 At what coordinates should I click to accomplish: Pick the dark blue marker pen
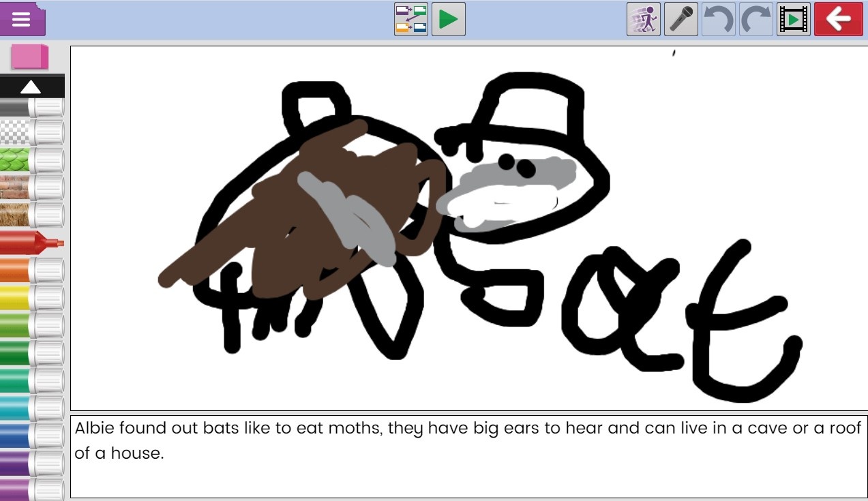tap(31, 435)
